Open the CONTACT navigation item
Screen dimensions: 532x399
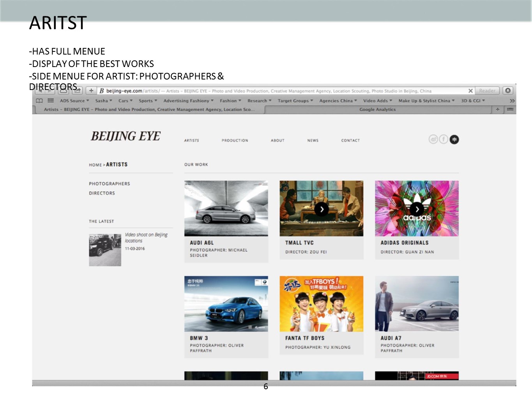[350, 140]
